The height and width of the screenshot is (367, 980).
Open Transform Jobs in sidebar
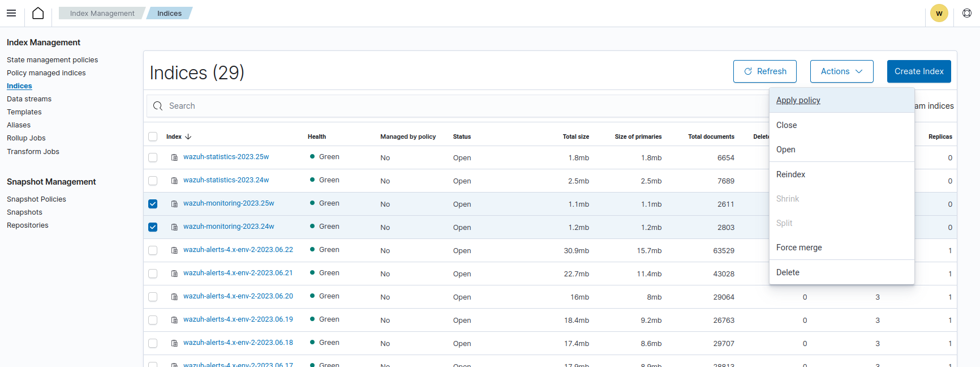[33, 151]
